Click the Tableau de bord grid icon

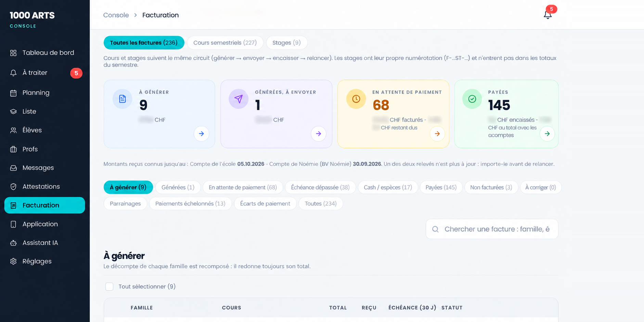[x=13, y=53]
